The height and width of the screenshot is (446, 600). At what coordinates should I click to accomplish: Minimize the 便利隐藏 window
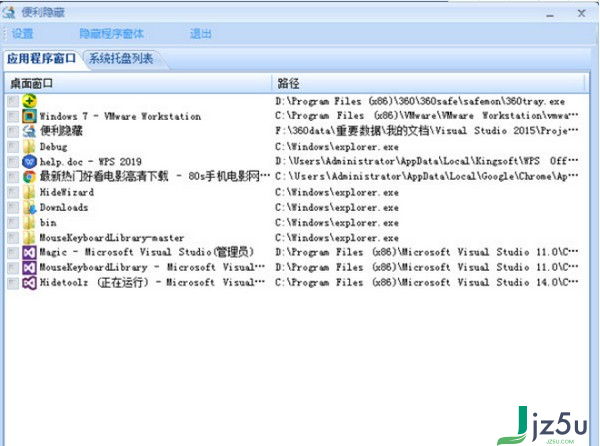(x=550, y=15)
